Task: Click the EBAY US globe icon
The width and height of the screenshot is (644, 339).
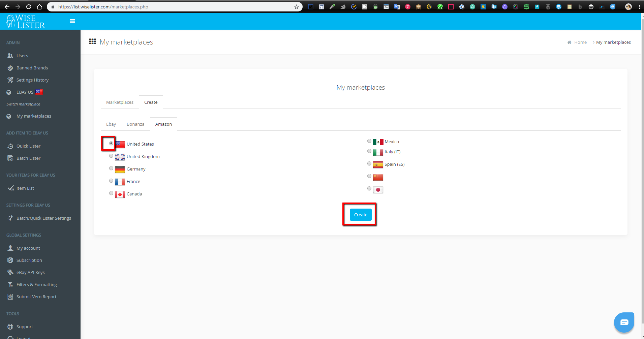Action: coord(9,92)
